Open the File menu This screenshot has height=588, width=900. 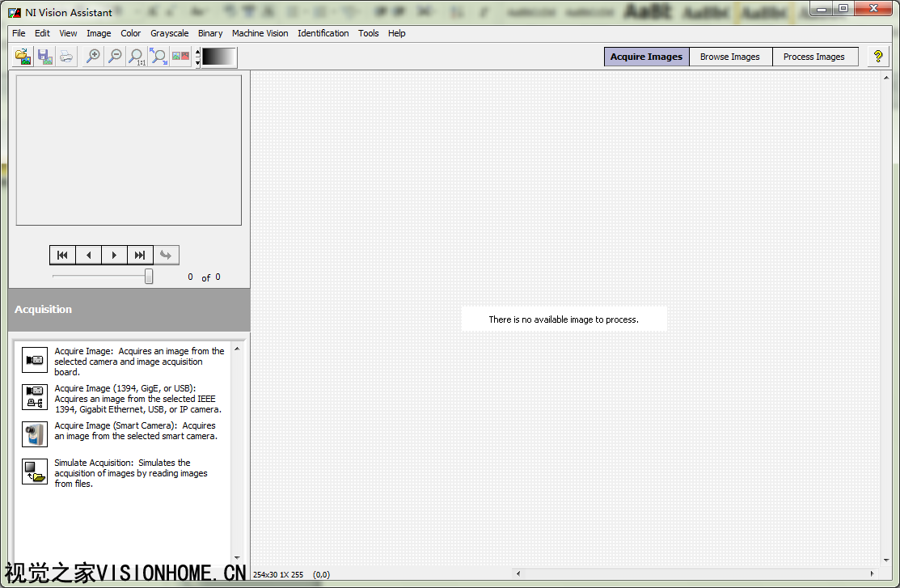pyautogui.click(x=19, y=33)
